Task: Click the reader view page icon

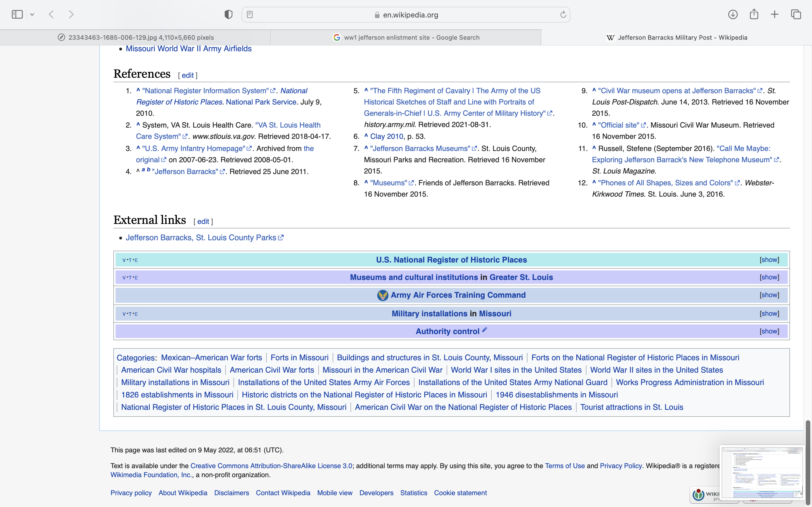Action: (250, 14)
